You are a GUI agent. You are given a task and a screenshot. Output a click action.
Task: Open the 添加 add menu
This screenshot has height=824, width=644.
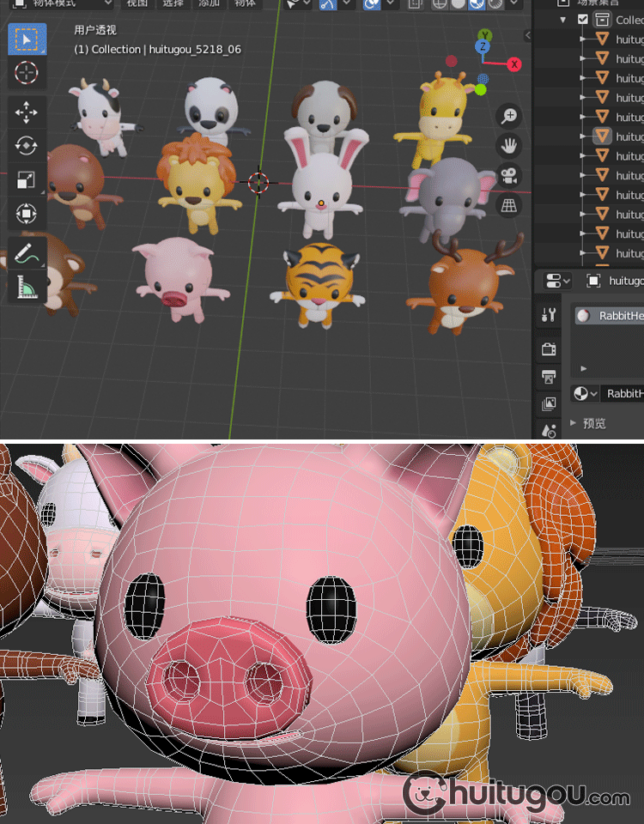[x=208, y=3]
